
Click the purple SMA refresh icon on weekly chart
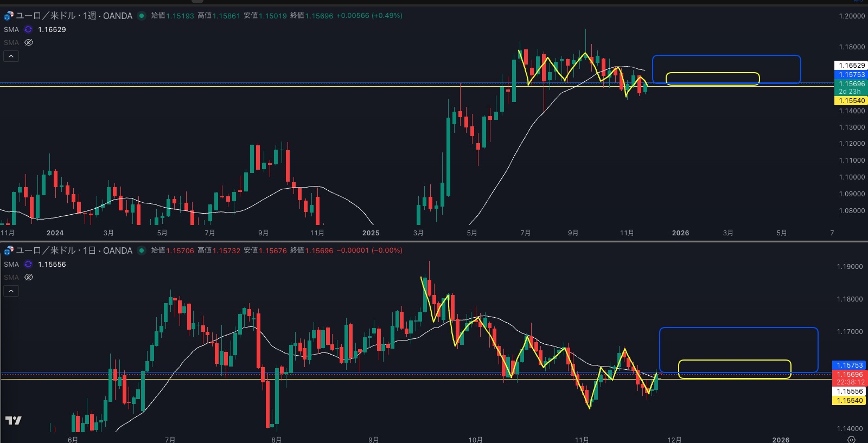tap(28, 30)
